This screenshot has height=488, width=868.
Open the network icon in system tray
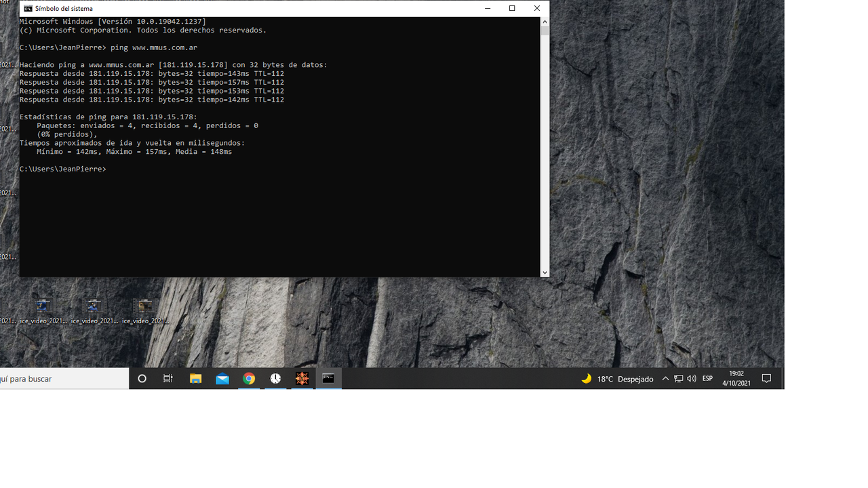[678, 379]
